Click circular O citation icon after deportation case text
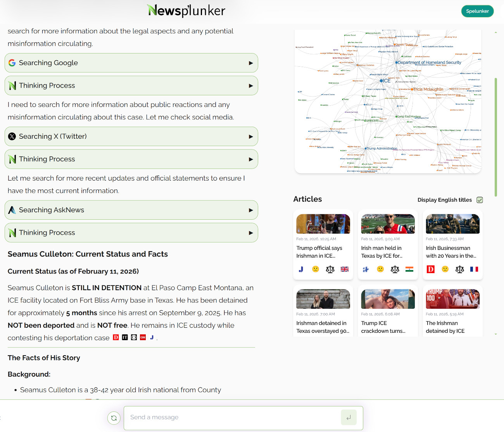This screenshot has width=504, height=432. click(x=134, y=337)
